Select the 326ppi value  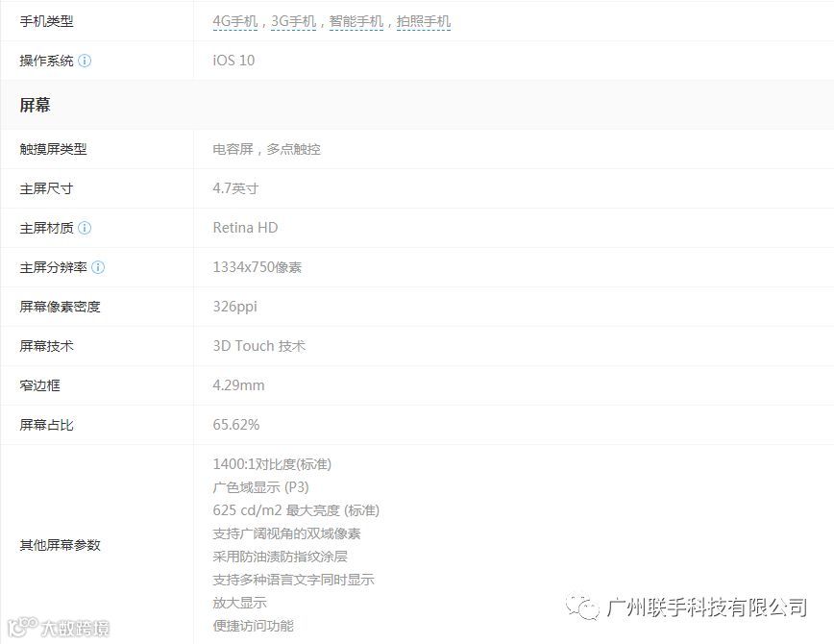(x=234, y=307)
